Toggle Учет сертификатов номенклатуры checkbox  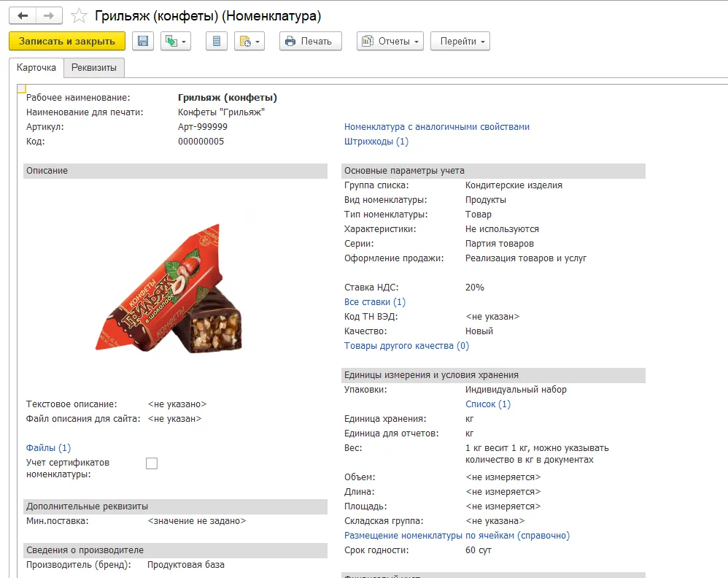point(152,463)
